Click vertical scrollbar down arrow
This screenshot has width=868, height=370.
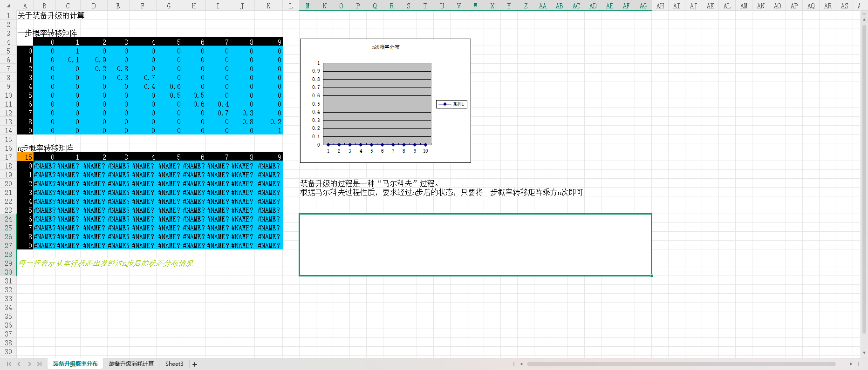[x=864, y=353]
